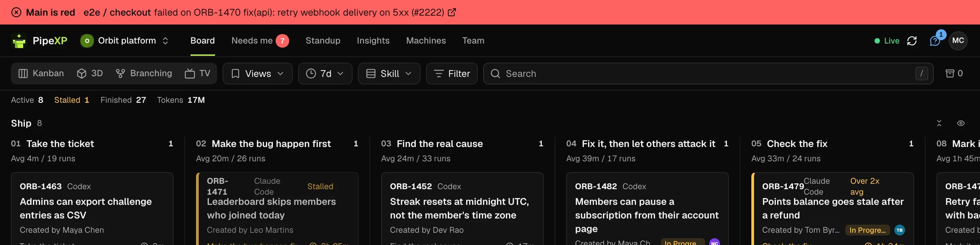Open card ORB-1479 Points balance goes stale

coord(832,209)
